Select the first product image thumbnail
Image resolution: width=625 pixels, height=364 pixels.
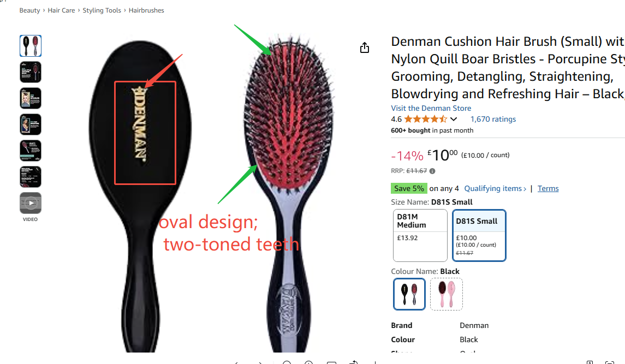click(30, 46)
